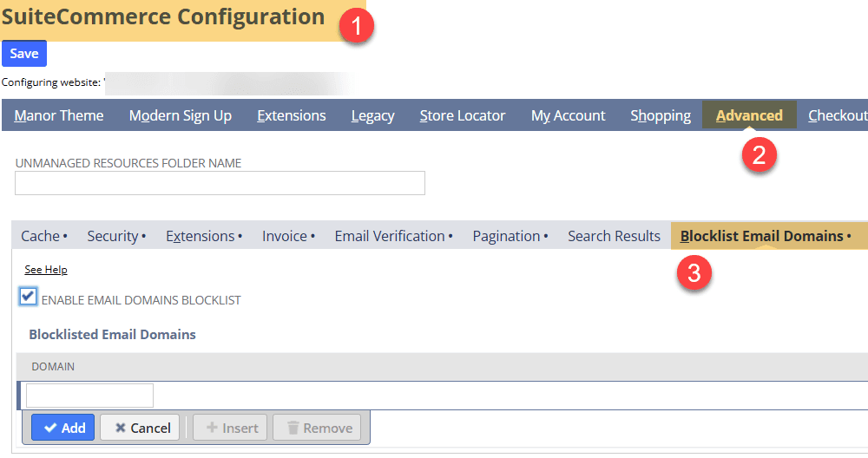
Task: Click the Cancel button with X icon
Action: coord(140,428)
